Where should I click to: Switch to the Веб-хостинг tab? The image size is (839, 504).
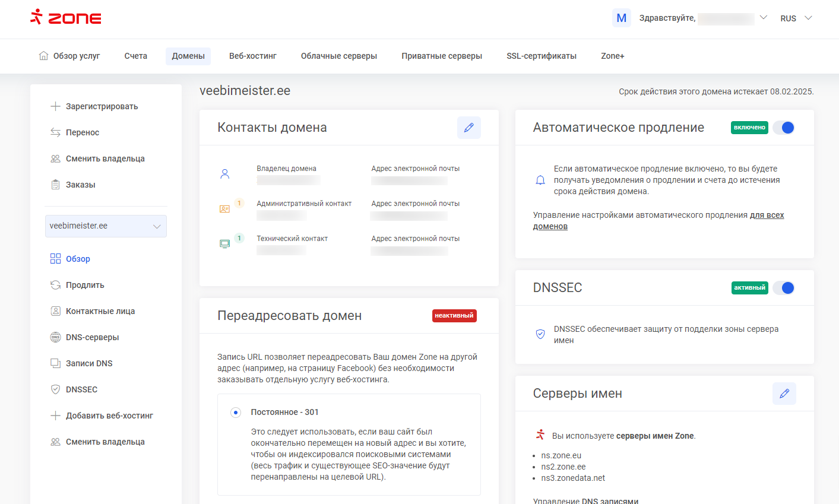tap(253, 56)
